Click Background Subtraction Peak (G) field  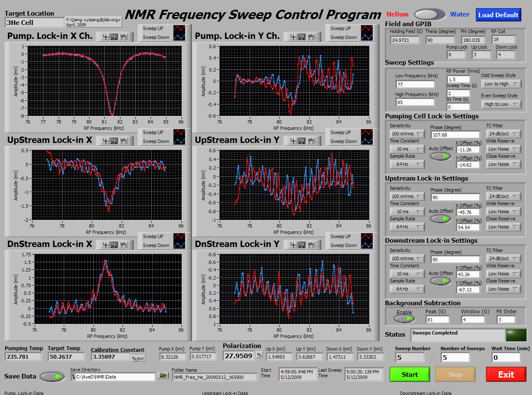coord(437,319)
